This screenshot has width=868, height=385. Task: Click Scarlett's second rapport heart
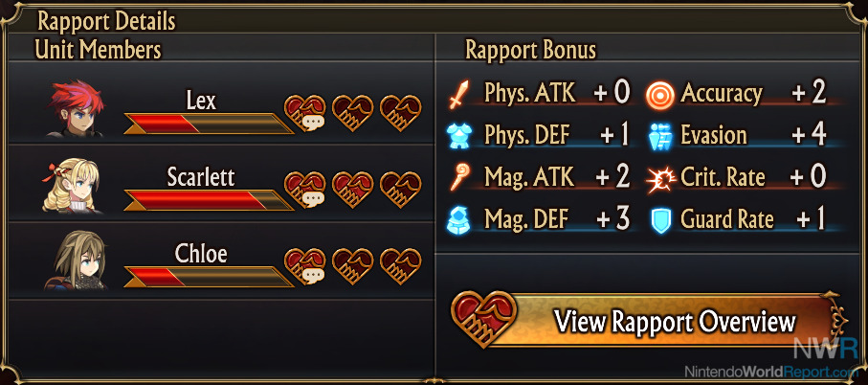[x=352, y=190]
